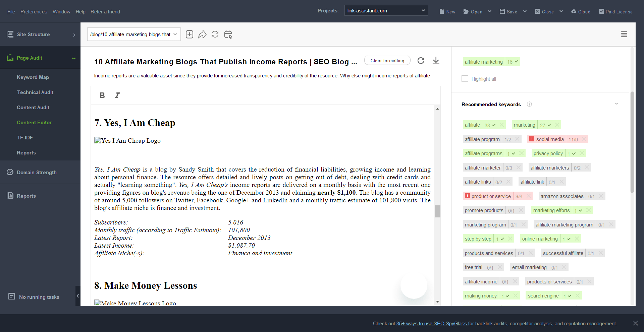Toggle highlight check on 'online marketing' keyword

click(569, 239)
